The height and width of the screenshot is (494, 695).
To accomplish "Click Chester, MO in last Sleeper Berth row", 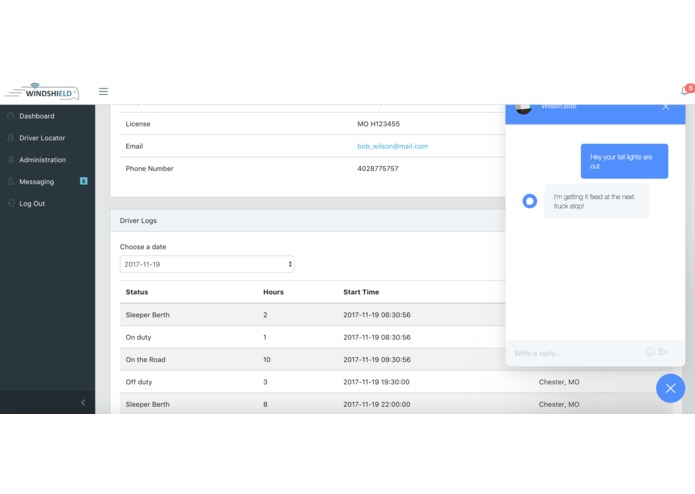I will pos(559,404).
